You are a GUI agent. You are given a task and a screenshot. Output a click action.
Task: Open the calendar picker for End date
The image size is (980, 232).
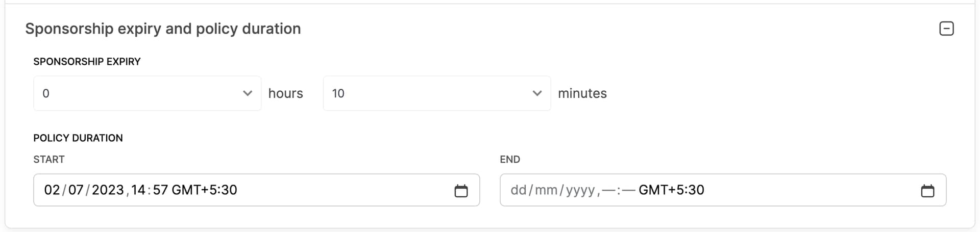(x=927, y=191)
